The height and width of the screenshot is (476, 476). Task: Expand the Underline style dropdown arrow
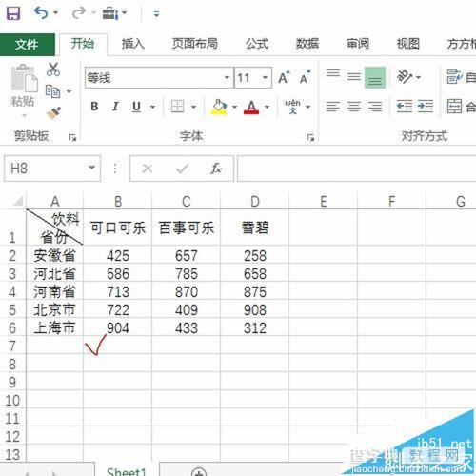tap(152, 107)
